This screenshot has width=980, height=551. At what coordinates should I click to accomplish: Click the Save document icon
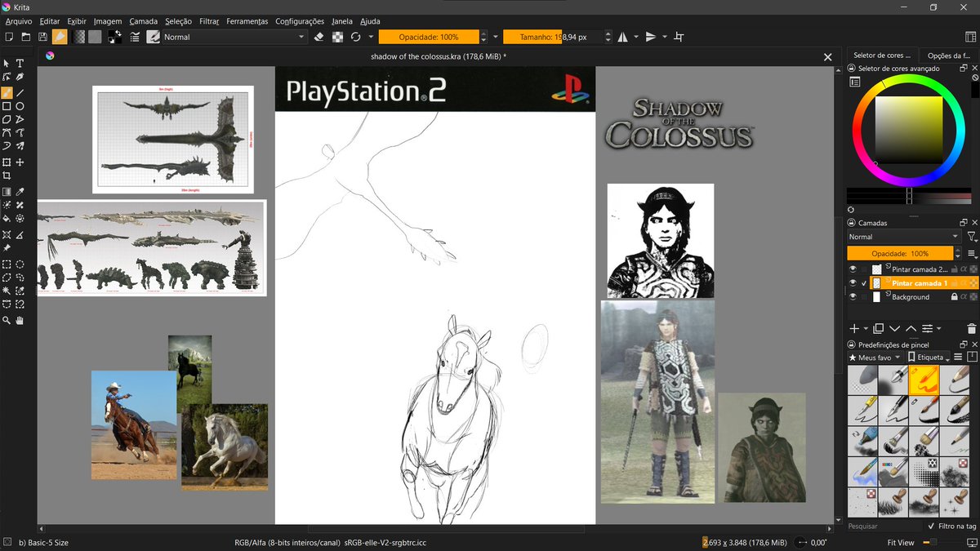(42, 37)
